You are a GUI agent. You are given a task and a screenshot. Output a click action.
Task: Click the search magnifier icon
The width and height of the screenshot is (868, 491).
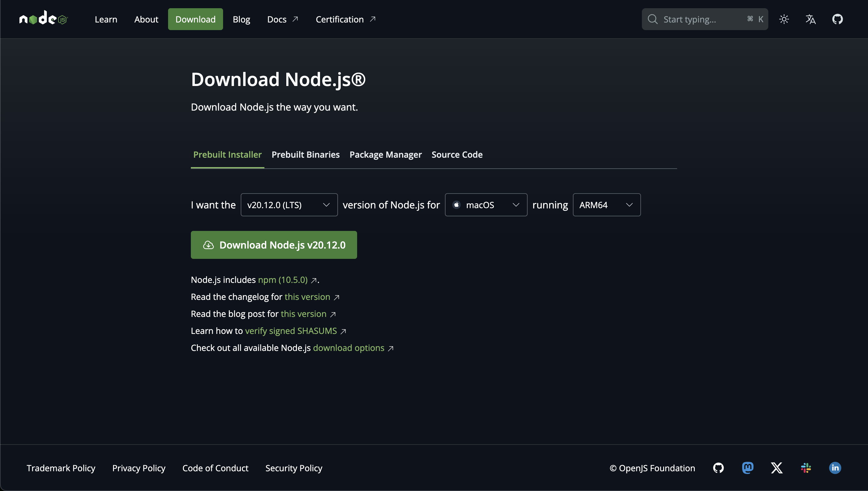point(653,19)
